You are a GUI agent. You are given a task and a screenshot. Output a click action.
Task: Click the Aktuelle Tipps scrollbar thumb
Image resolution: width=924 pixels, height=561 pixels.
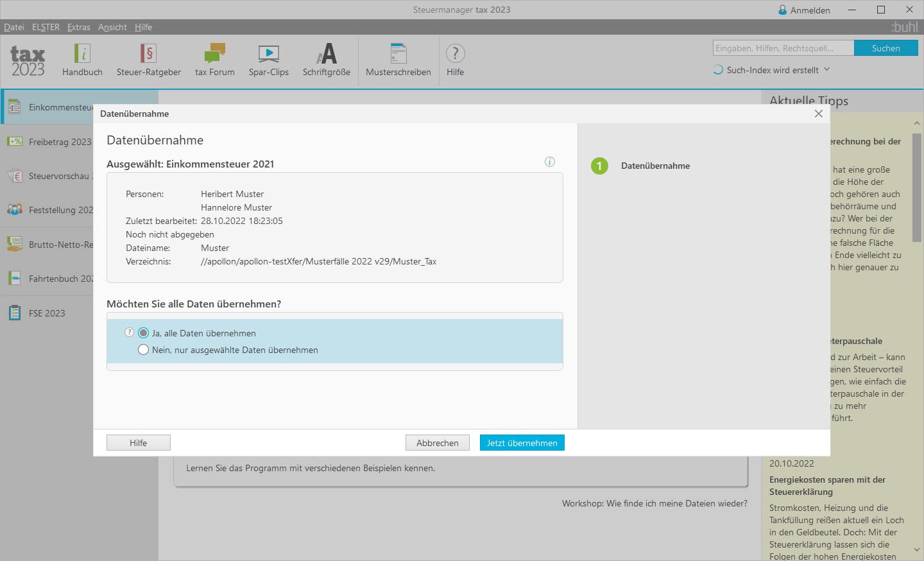(x=916, y=187)
